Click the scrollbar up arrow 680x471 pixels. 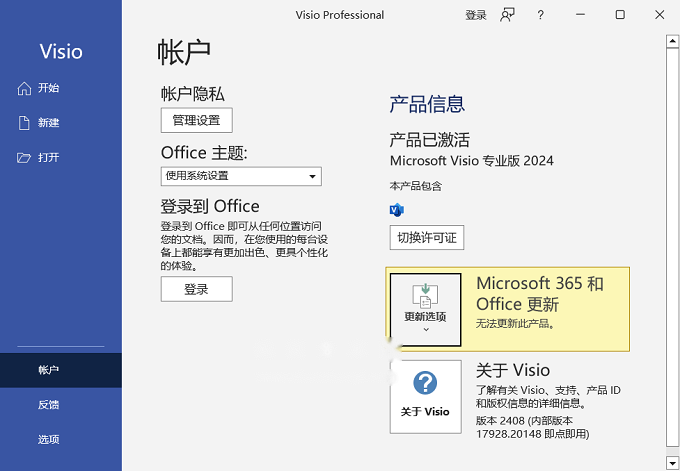click(673, 41)
